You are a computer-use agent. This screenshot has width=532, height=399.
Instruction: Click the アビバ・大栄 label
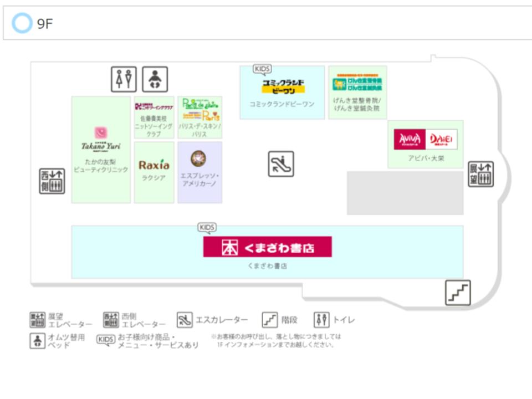[426, 158]
